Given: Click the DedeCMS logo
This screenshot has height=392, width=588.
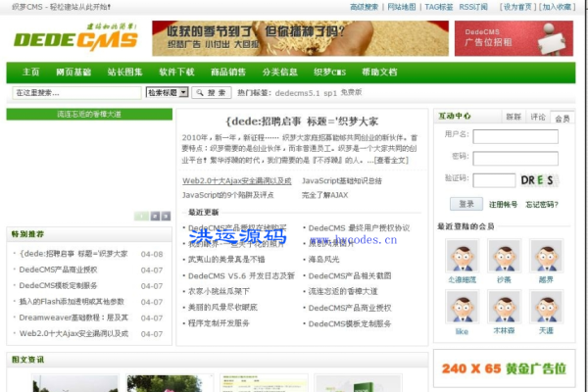Looking at the screenshot, I should 75,38.
